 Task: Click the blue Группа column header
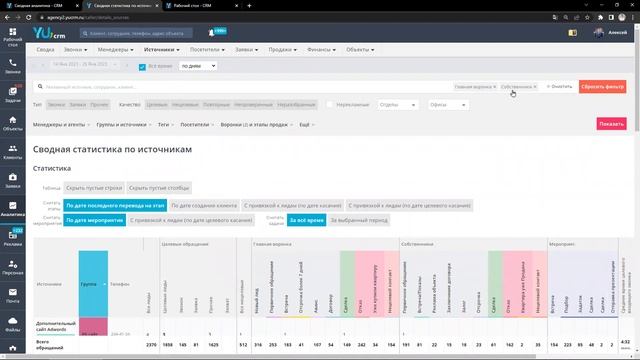tap(93, 284)
